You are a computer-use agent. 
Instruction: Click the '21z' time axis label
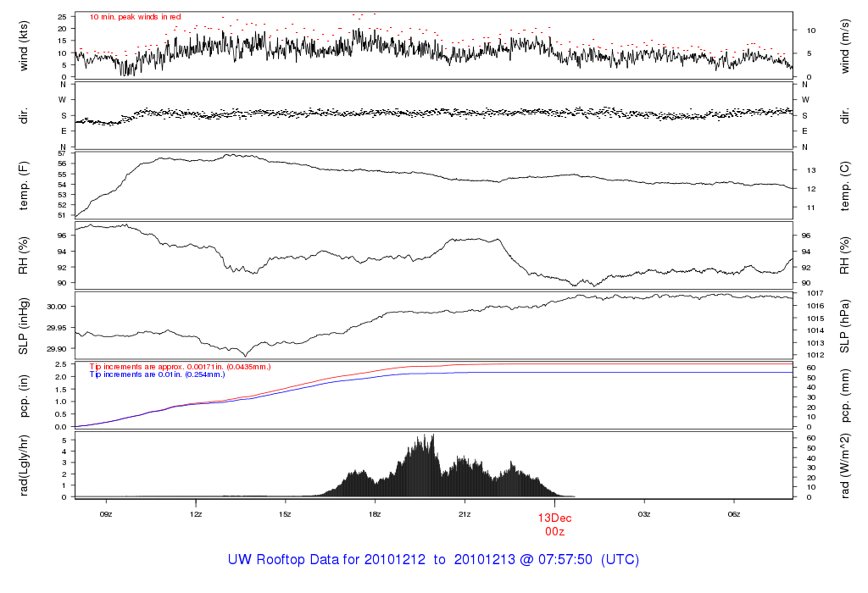point(465,514)
